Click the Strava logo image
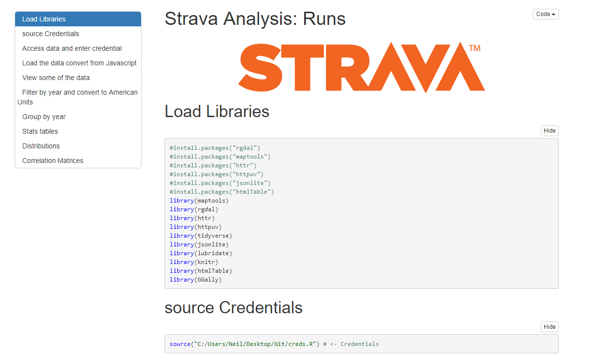Viewport: 614px width, 364px height. 361,67
